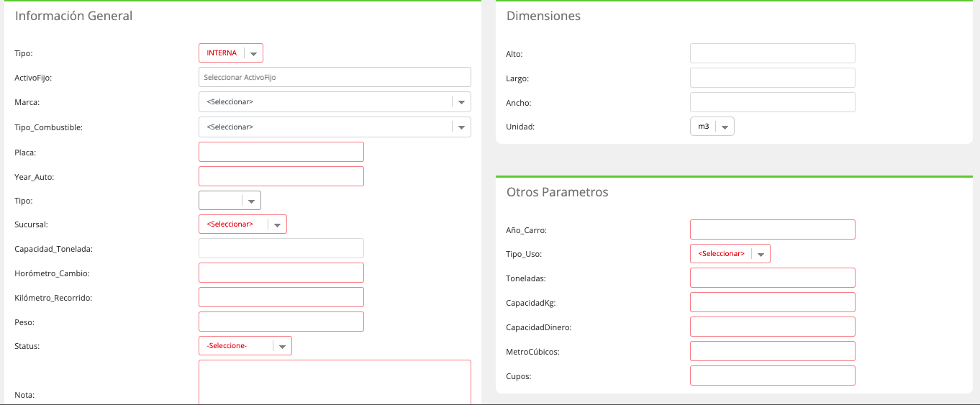The image size is (980, 405).
Task: Focus the Cupos input field
Action: pos(773,376)
